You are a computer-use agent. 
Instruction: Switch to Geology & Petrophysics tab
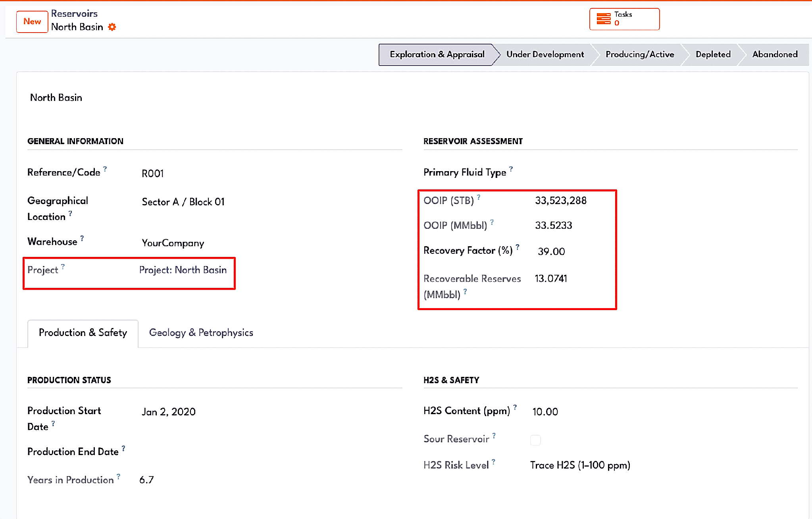(x=201, y=333)
